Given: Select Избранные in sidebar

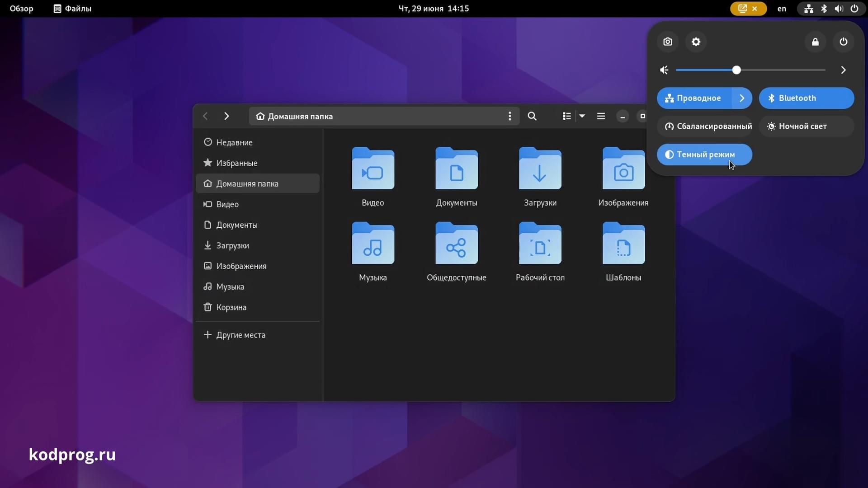Looking at the screenshot, I should [x=258, y=163].
